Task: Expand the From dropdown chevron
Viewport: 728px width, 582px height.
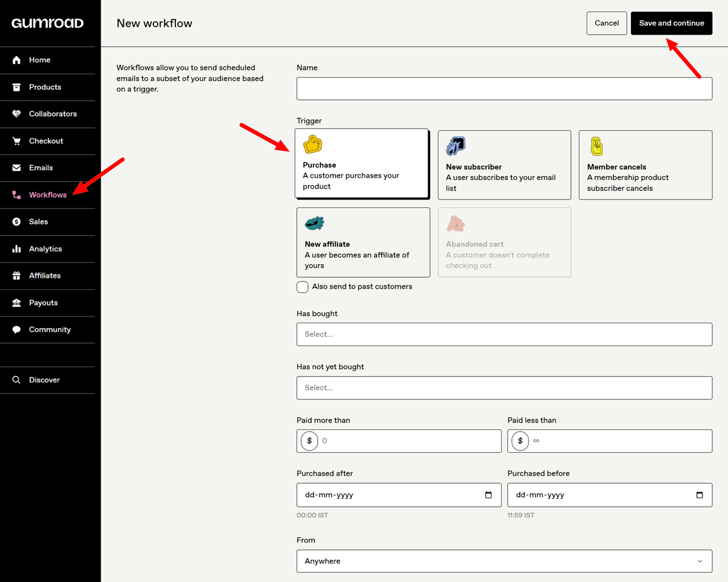Action: [x=699, y=561]
